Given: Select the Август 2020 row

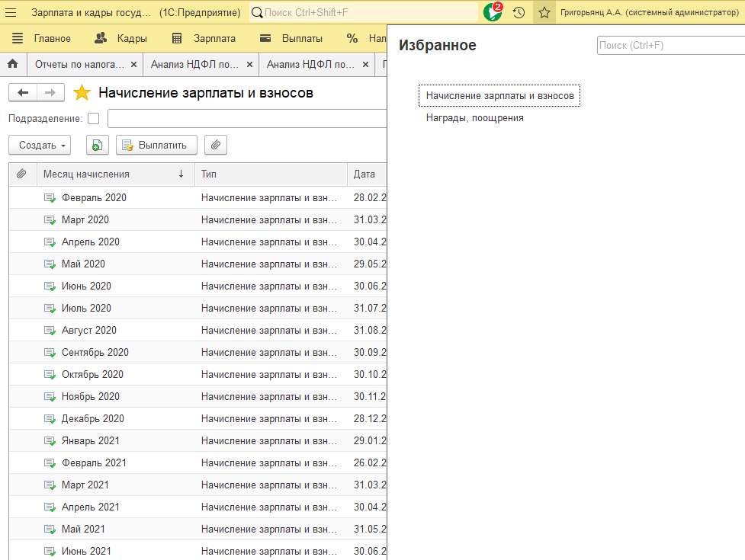Looking at the screenshot, I should [89, 330].
